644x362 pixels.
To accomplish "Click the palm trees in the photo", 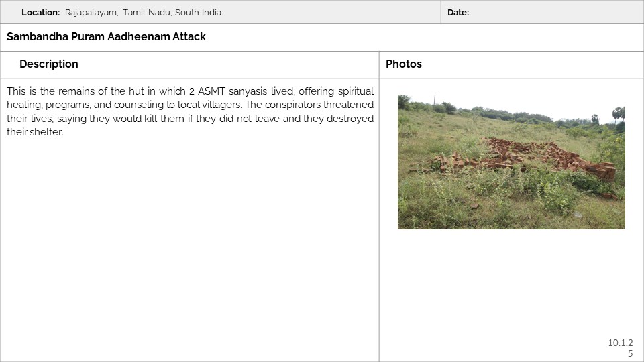I will tap(617, 114).
